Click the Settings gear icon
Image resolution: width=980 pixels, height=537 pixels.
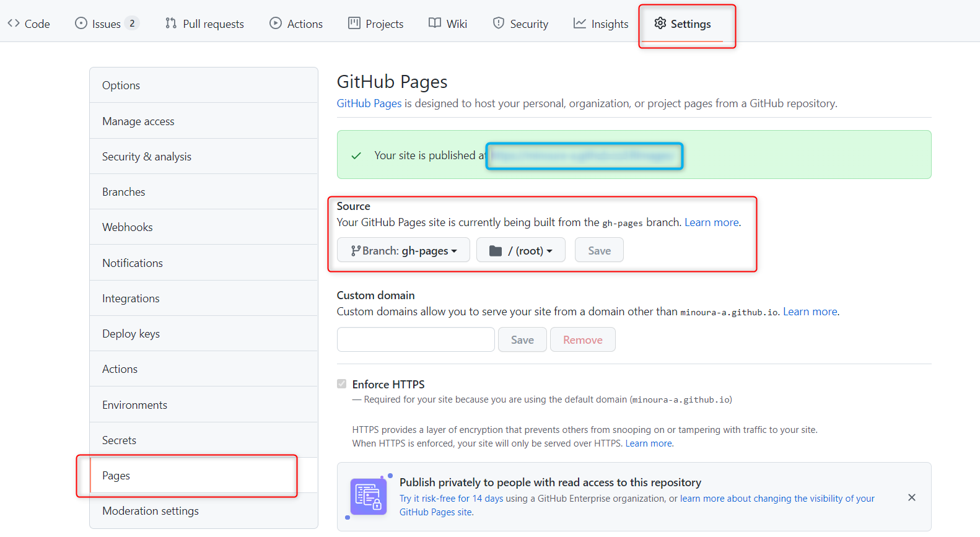(x=660, y=23)
